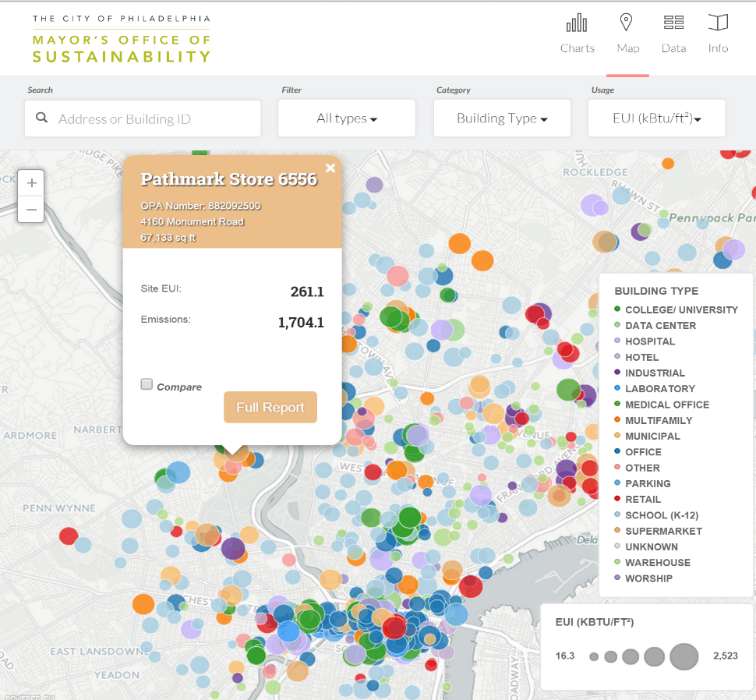Viewport: 756px width, 700px height.
Task: Click the Unknown legend entry
Action: click(646, 547)
